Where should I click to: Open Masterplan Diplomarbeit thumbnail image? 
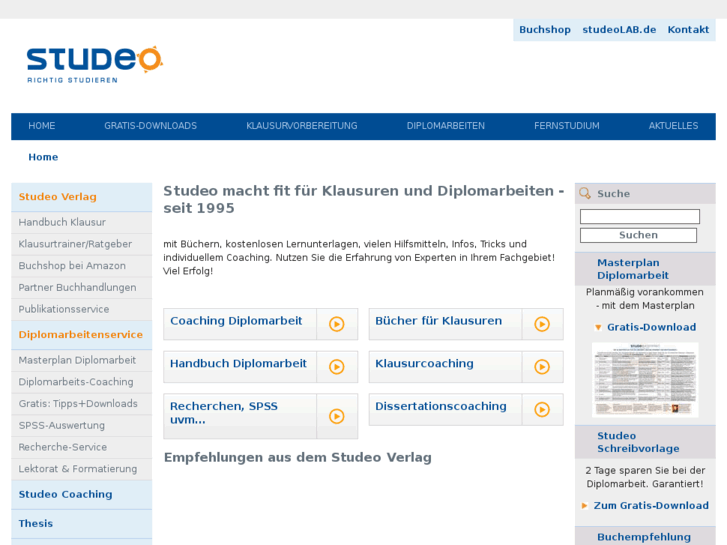(645, 380)
